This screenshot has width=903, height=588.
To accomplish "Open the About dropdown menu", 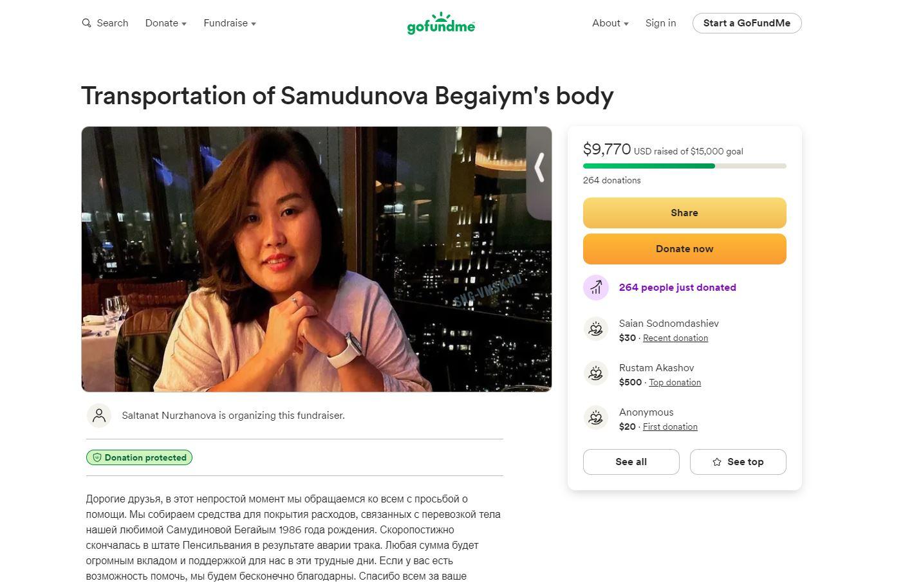I will click(610, 23).
